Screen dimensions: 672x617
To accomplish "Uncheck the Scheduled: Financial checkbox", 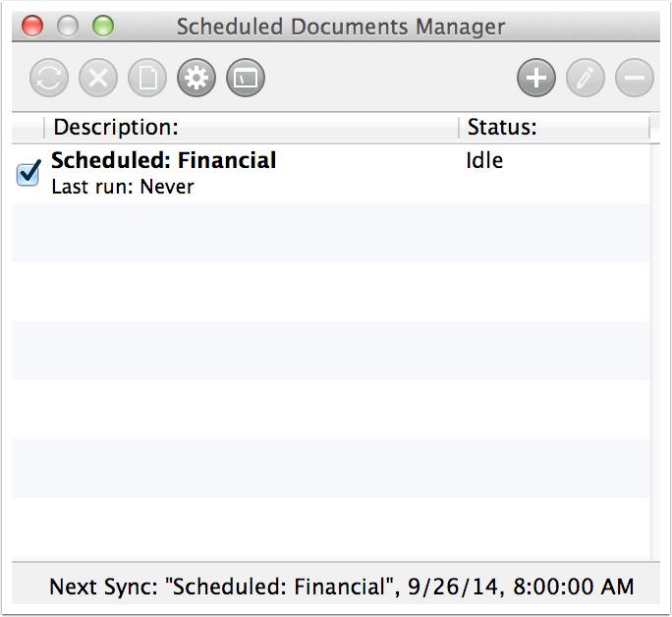I will pos(28,174).
